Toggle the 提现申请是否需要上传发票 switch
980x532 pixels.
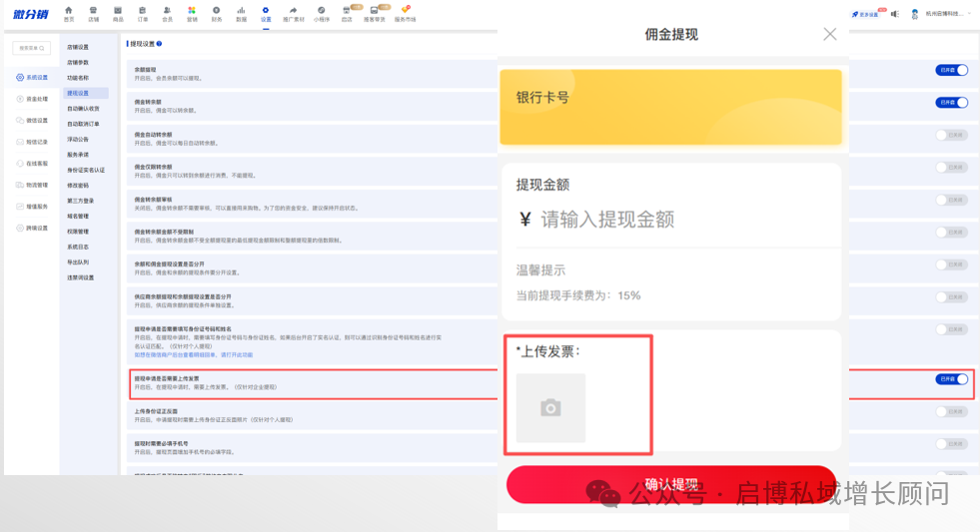click(x=951, y=379)
